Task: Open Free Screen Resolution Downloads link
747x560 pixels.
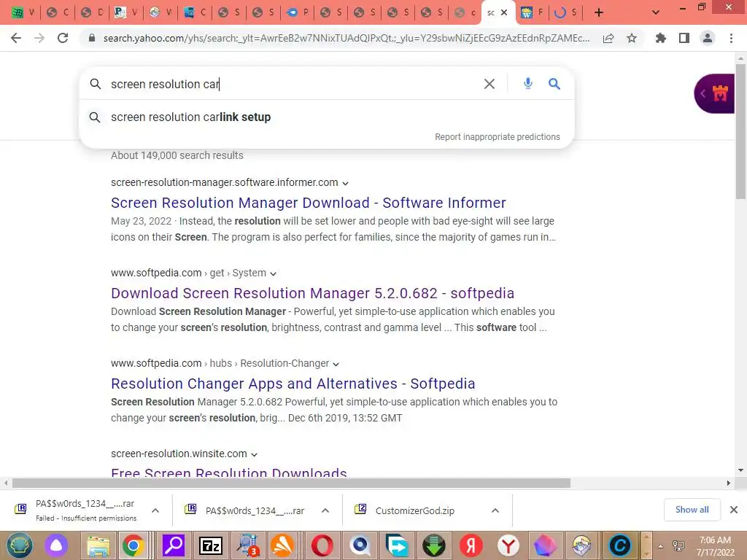Action: tap(228, 472)
